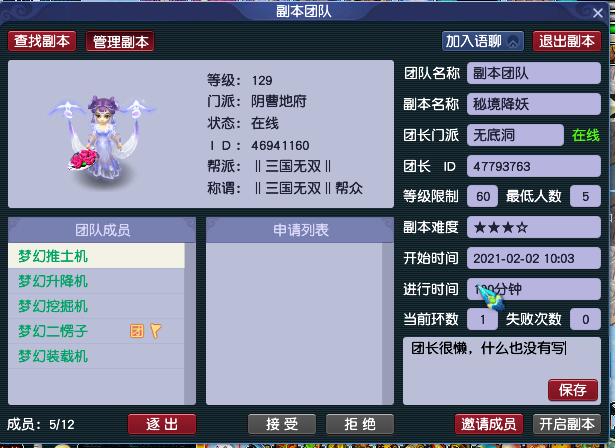
Task: Select team member 梦幻推土机
Action: 96,256
